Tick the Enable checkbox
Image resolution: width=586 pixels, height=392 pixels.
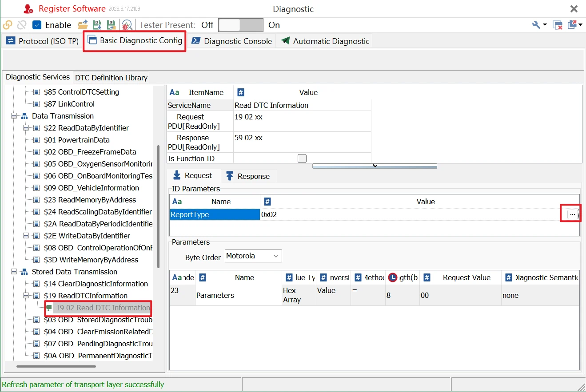point(37,25)
